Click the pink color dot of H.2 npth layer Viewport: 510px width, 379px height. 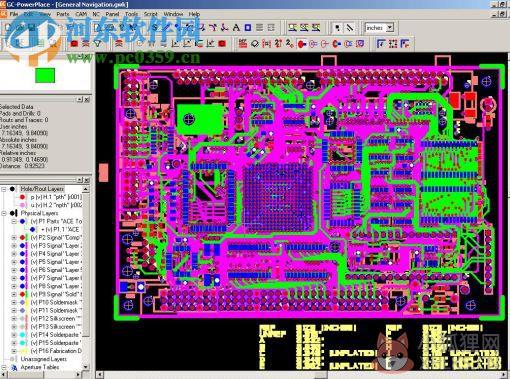(22, 205)
